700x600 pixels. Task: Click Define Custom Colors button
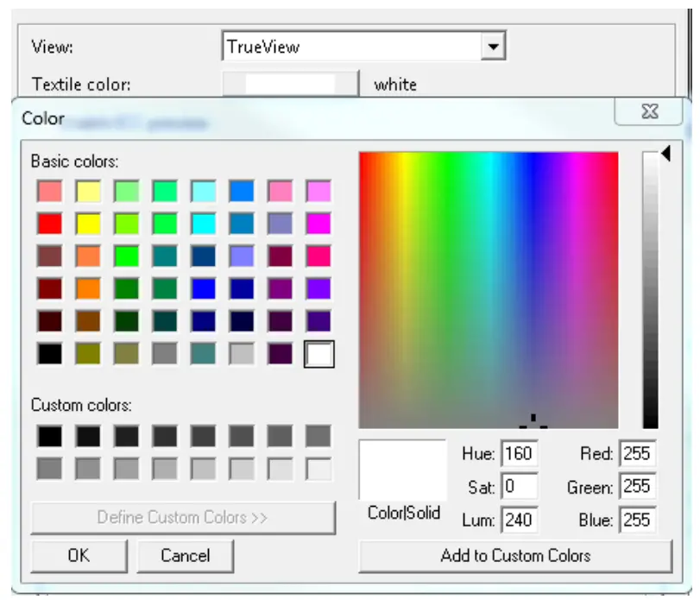pos(183,518)
